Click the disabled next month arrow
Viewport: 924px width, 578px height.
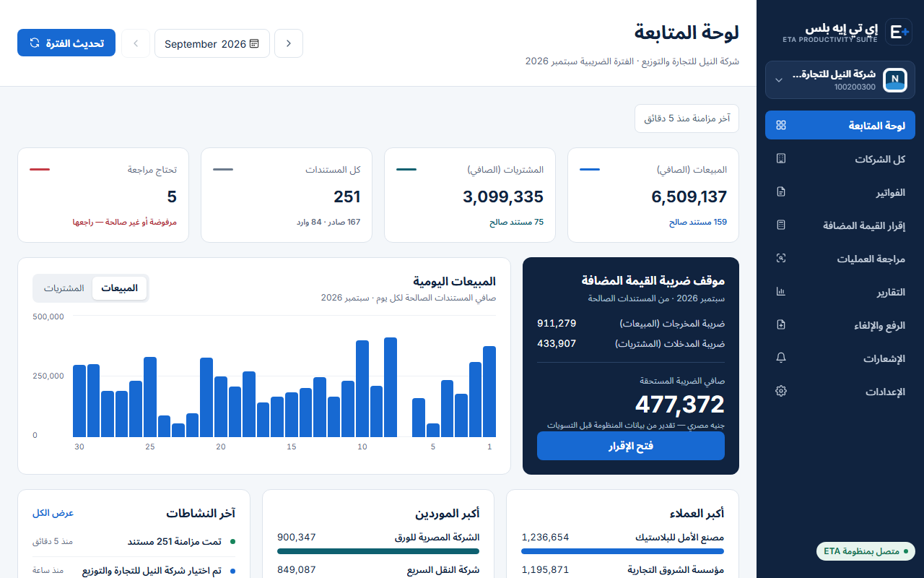136,43
